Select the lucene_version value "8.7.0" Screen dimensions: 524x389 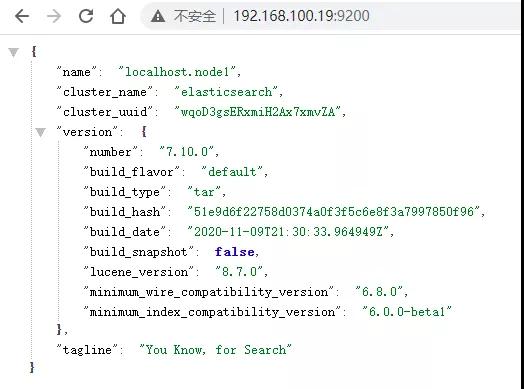pyautogui.click(x=240, y=272)
